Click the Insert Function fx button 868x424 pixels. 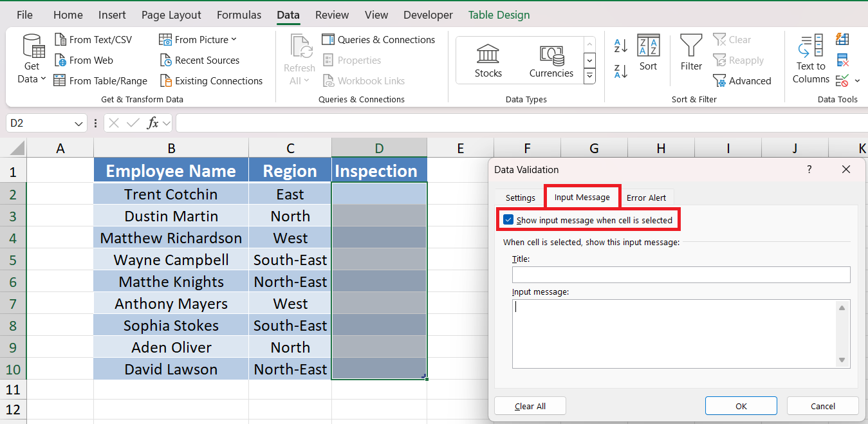point(152,123)
